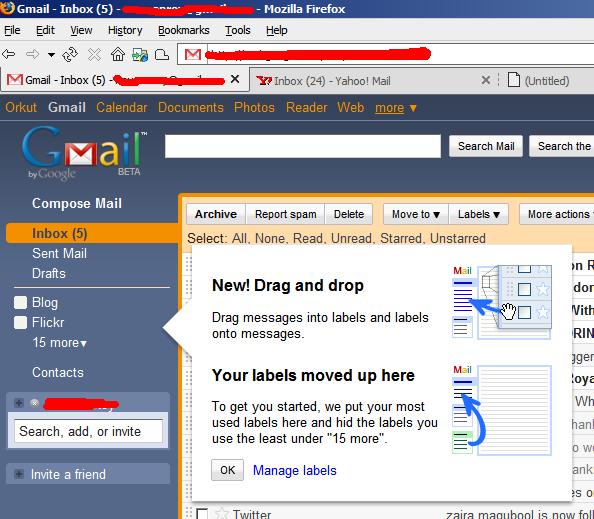Select Unstarred messages link

pos(458,238)
